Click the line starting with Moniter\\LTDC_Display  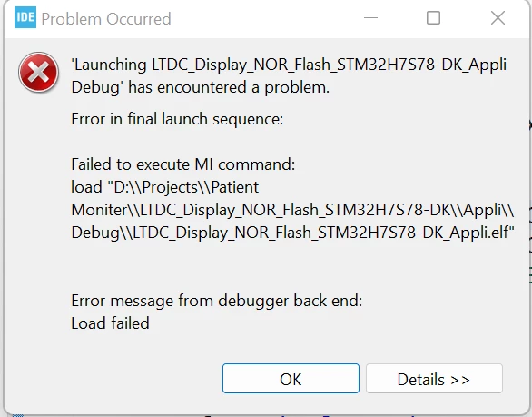pos(293,210)
